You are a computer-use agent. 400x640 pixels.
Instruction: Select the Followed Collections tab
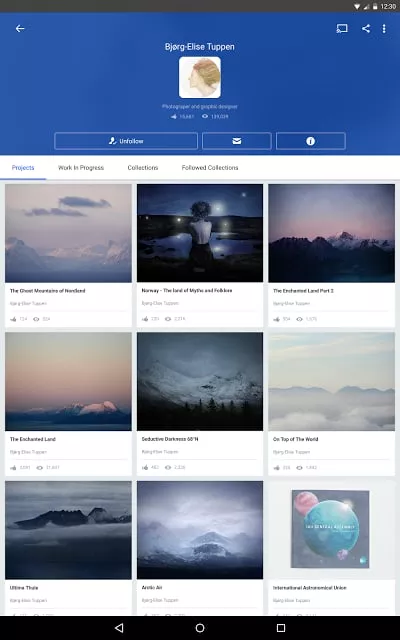pyautogui.click(x=210, y=167)
